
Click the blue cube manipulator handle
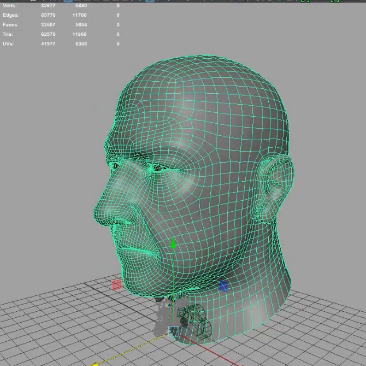(x=223, y=286)
